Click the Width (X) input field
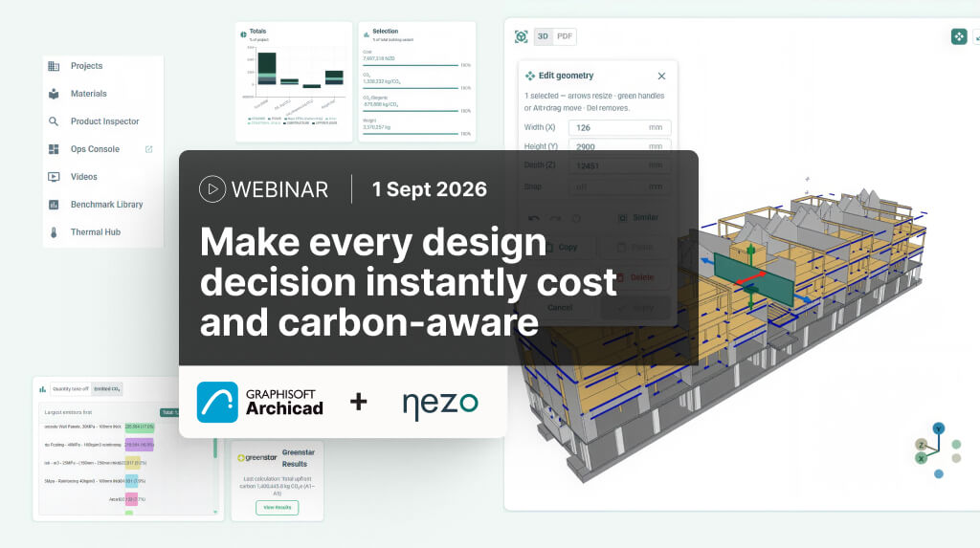Image resolution: width=980 pixels, height=548 pixels. click(619, 127)
